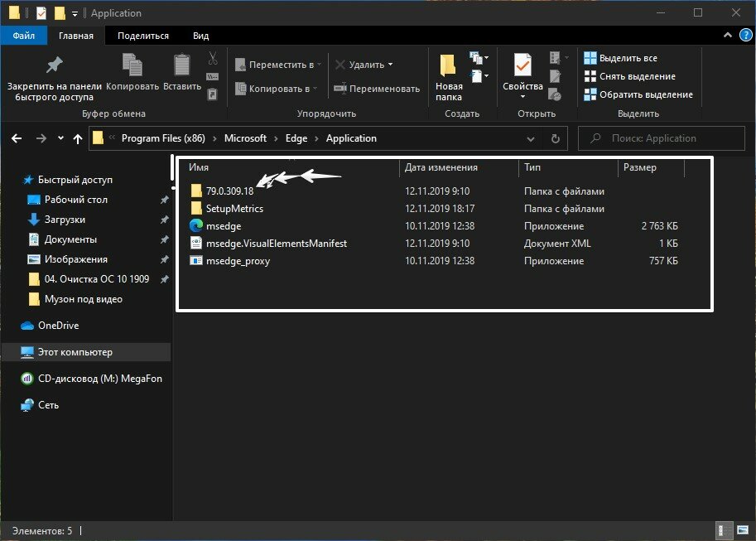Open the Файл tab
Screen dimensions: 756x541
click(24, 36)
